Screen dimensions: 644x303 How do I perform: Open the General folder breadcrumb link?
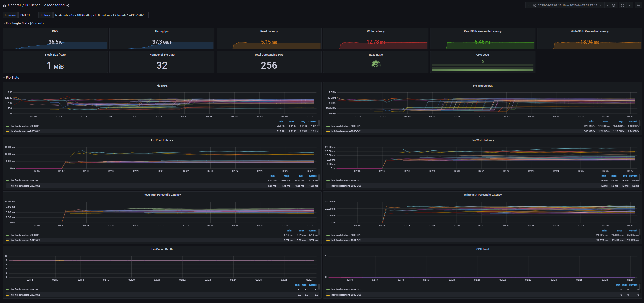point(14,5)
